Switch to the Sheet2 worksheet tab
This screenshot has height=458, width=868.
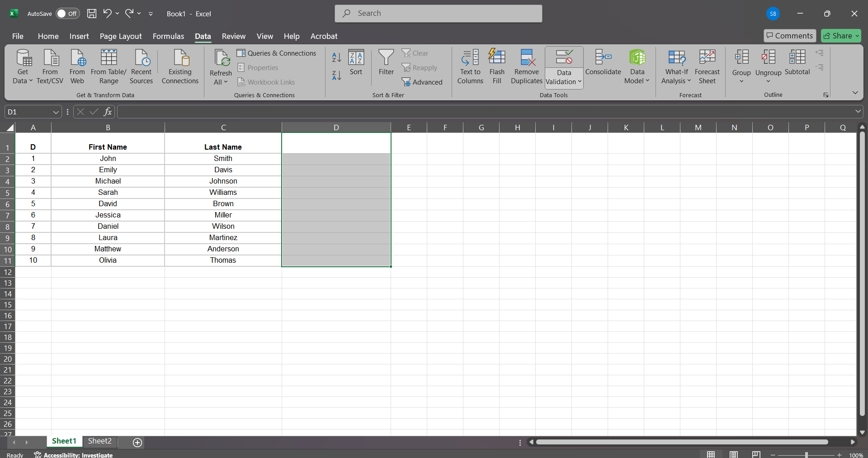tap(99, 441)
